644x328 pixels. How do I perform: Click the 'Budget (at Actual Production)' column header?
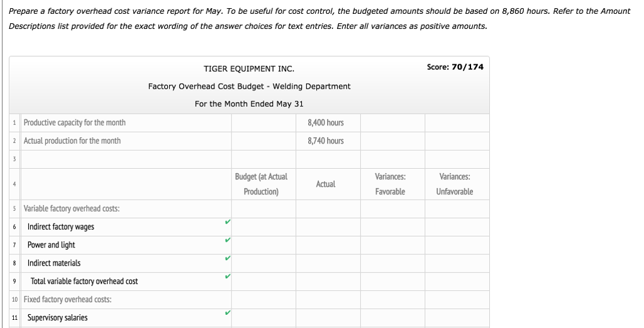[x=264, y=184]
